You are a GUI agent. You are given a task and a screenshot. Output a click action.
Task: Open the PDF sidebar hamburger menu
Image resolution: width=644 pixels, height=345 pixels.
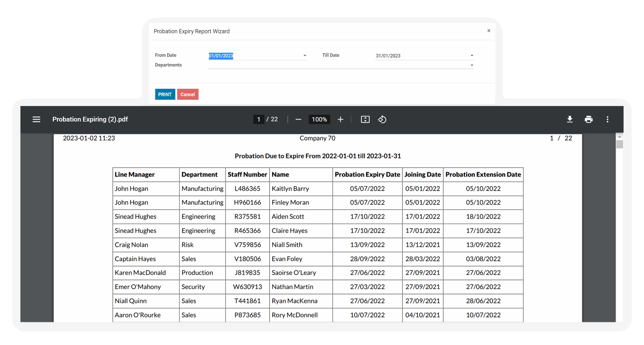[36, 120]
